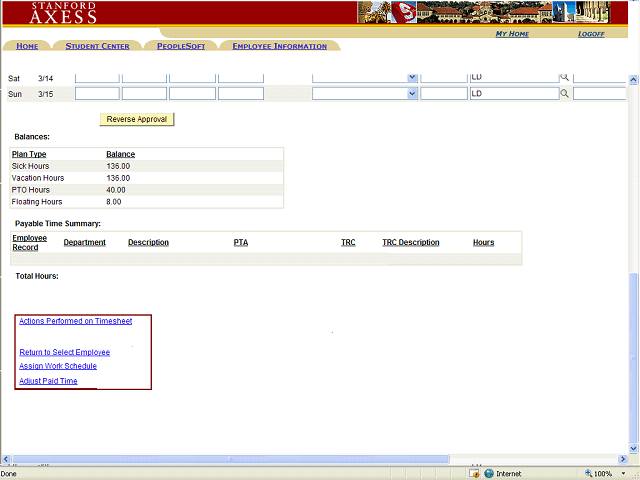Click the lookup magnifier icon in Sun row
640x480 pixels.
click(x=565, y=94)
